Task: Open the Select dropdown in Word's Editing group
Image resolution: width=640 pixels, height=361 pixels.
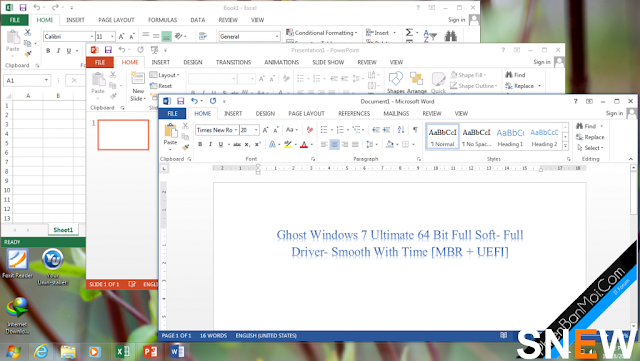Action: click(x=591, y=148)
